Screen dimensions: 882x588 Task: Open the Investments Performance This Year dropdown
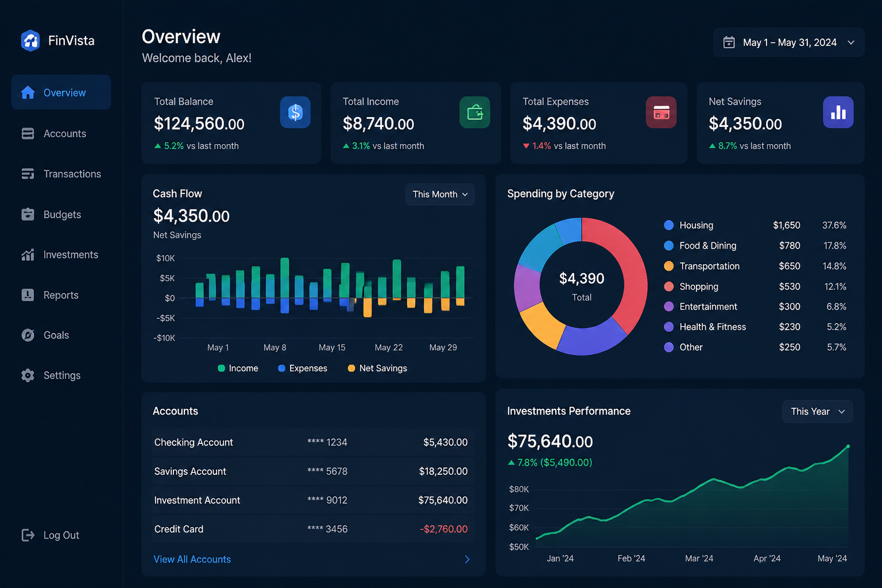tap(818, 411)
